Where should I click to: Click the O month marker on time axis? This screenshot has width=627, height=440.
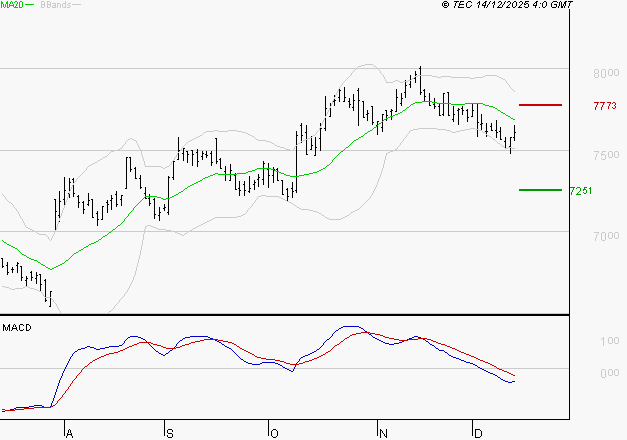pos(274,434)
